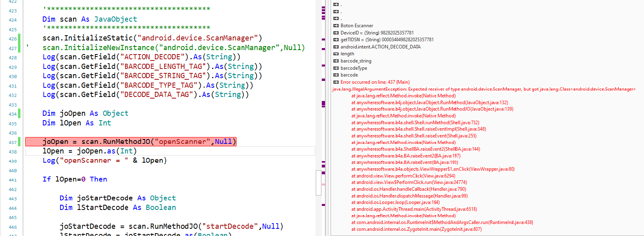Place cursor in Log ACTION_DECODE code line
Viewport: 644px width, 236px height.
click(141, 57)
